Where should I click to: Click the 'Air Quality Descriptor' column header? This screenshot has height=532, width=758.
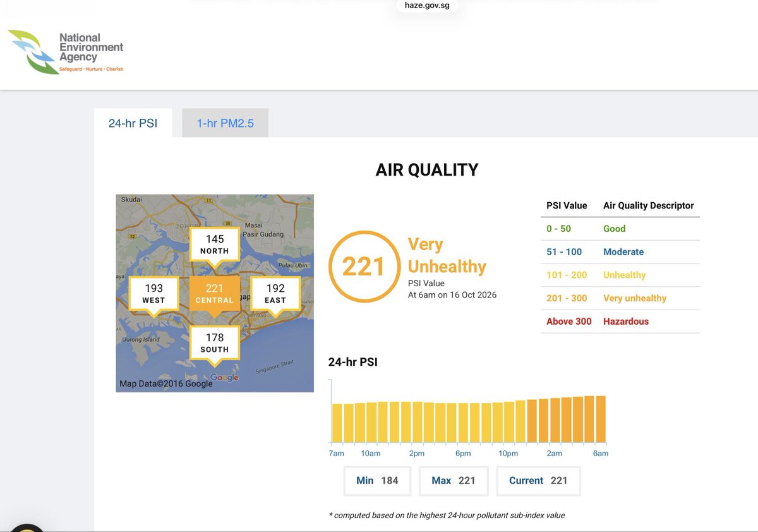pos(649,205)
